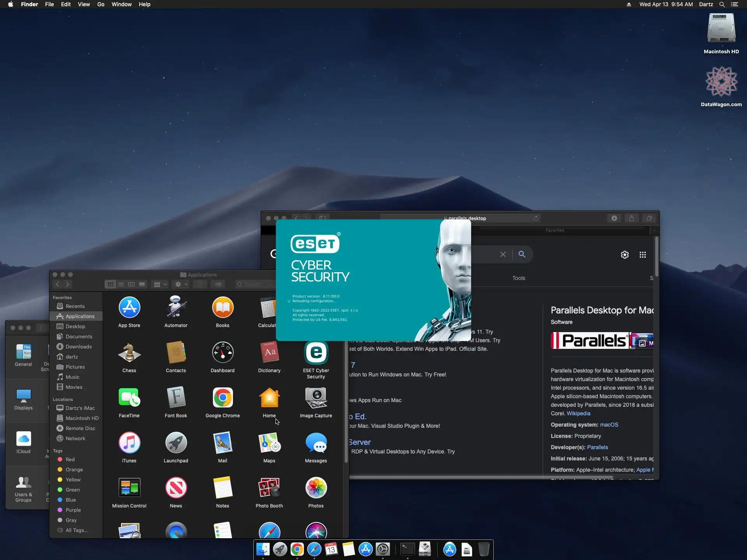Open the Google apps grid icon

[x=643, y=255]
